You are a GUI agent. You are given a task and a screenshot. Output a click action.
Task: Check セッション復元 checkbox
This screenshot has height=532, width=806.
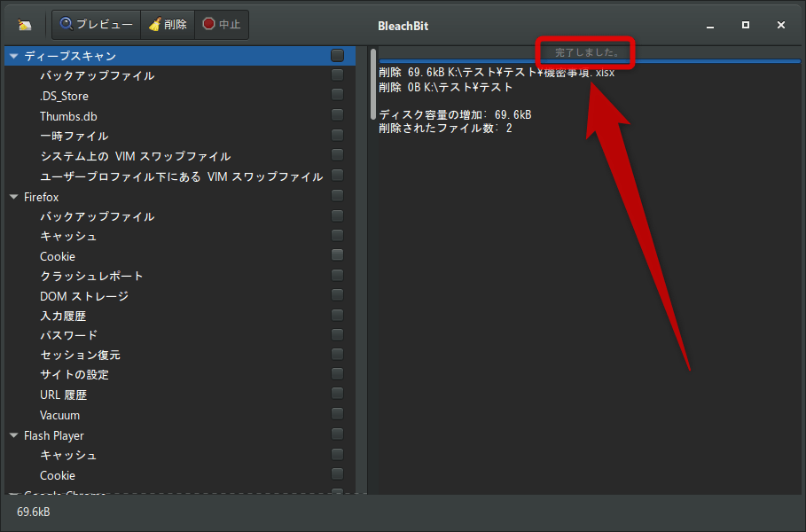337,355
